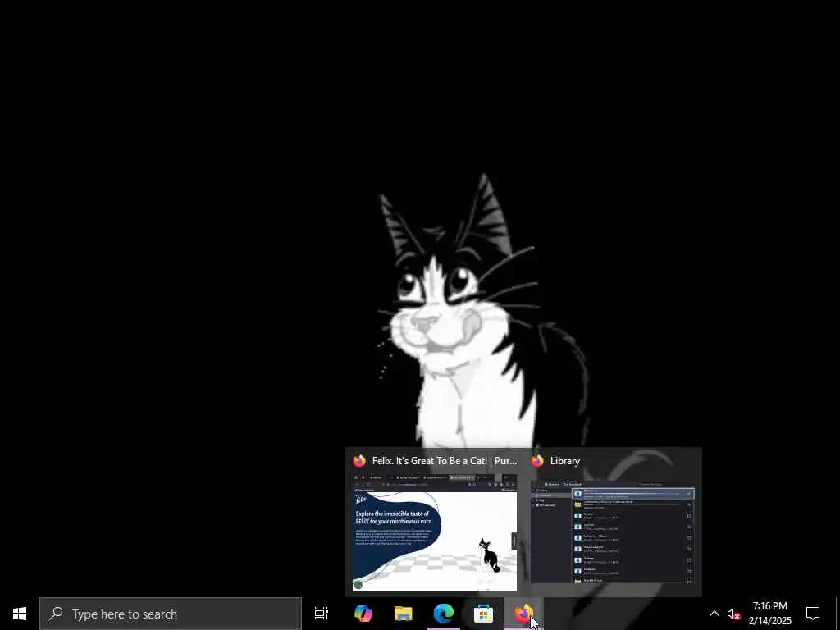Open File Explorer from the taskbar
840x630 pixels.
[x=404, y=614]
